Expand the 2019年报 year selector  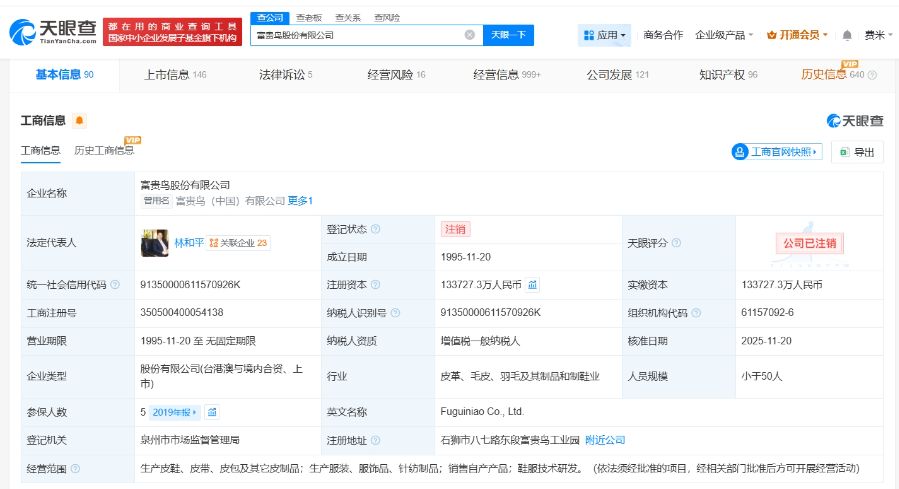click(x=176, y=411)
